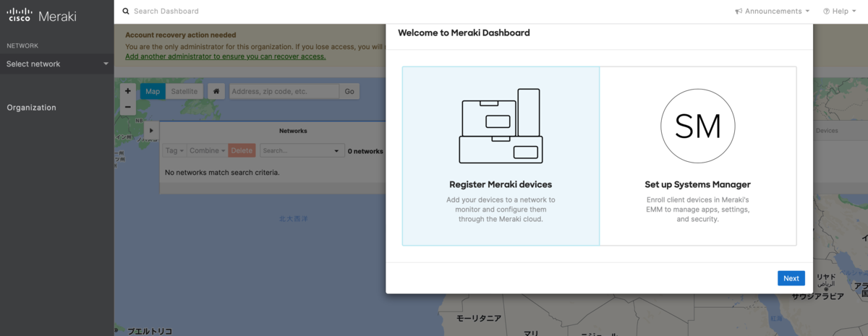Click the Networks panel header

(x=293, y=131)
